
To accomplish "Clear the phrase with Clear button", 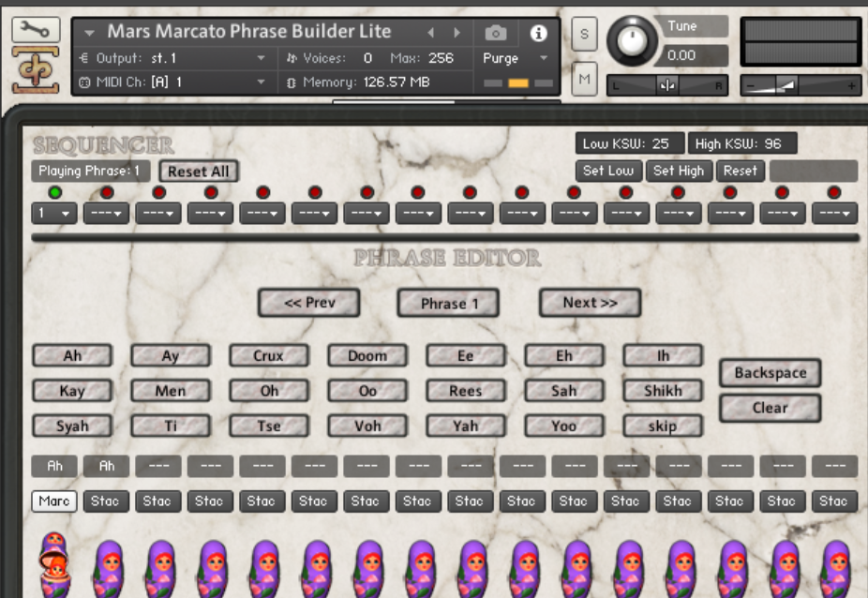I will click(x=770, y=408).
